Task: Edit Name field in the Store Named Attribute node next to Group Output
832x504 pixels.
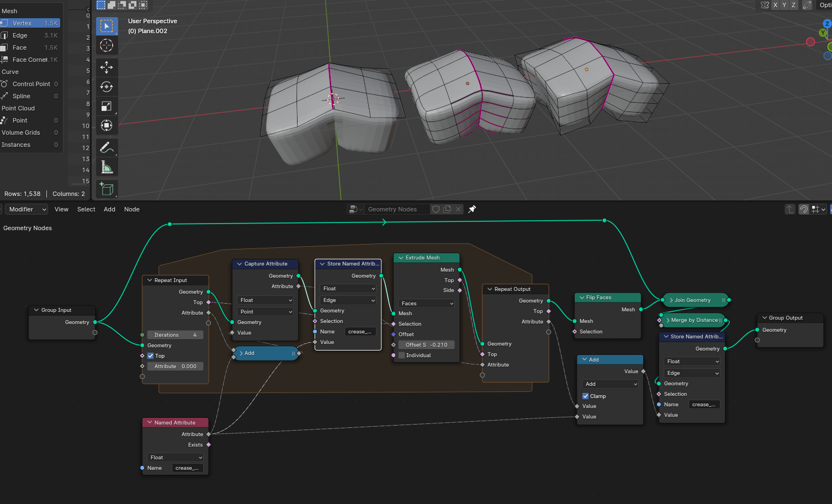Action: tap(703, 405)
